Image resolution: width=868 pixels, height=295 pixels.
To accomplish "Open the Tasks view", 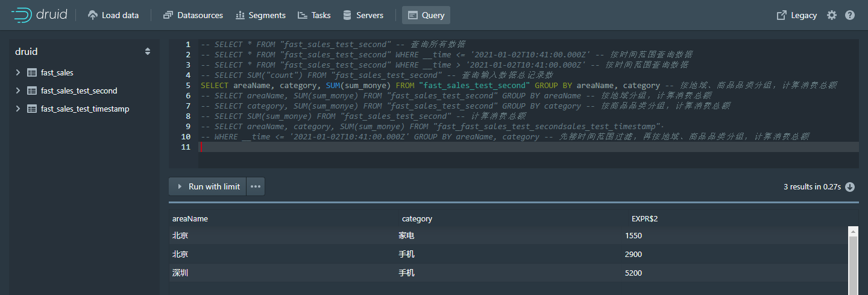I will [x=314, y=15].
